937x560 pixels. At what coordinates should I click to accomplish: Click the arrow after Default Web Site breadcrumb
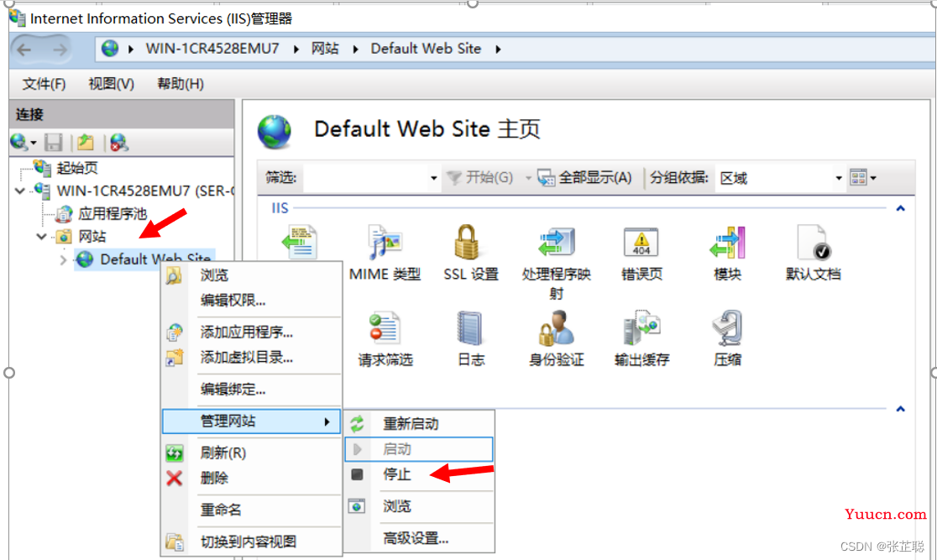pos(498,49)
